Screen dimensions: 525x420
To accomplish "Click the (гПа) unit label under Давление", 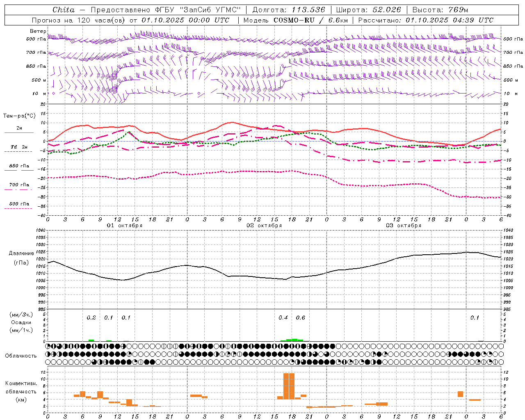I will pos(21,263).
